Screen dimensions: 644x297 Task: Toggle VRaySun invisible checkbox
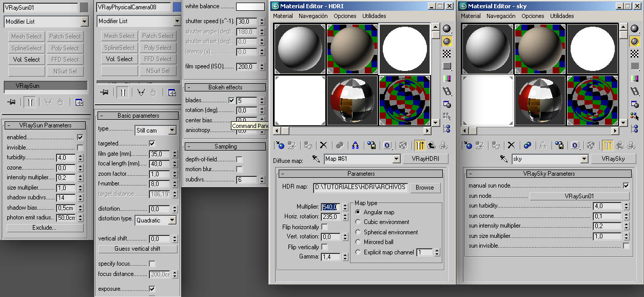pyautogui.click(x=80, y=147)
